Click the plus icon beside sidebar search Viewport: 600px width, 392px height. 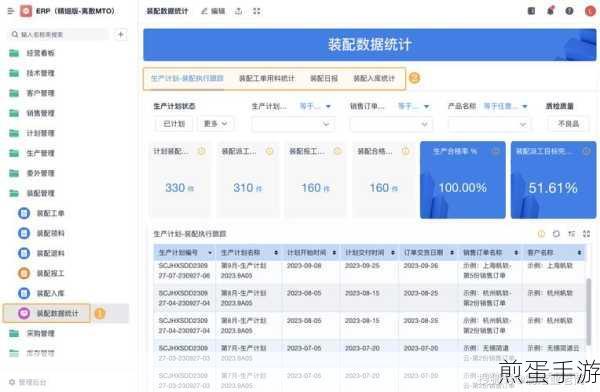pyautogui.click(x=121, y=34)
